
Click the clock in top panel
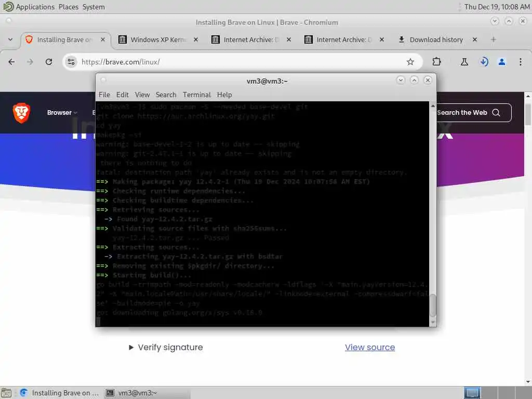(497, 7)
